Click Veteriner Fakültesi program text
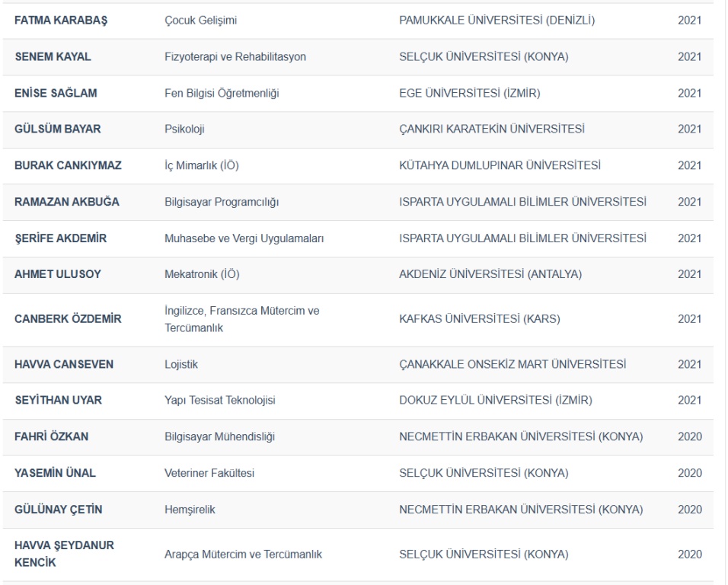The image size is (728, 585). click(x=209, y=473)
